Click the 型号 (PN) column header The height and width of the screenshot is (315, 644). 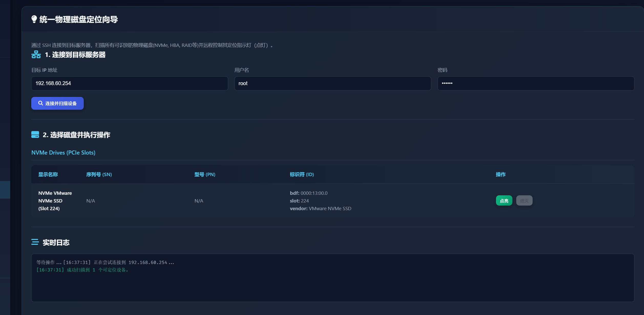click(x=205, y=175)
